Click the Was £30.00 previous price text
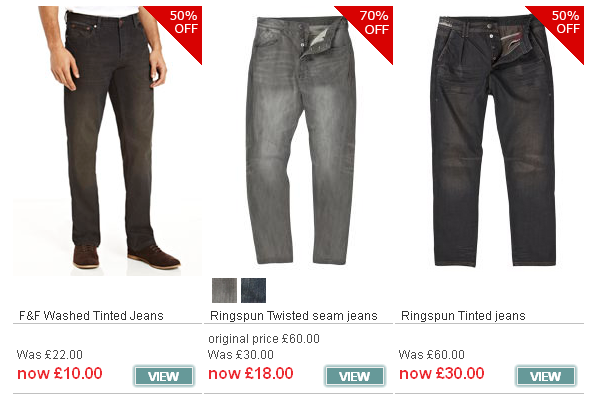 tap(240, 355)
